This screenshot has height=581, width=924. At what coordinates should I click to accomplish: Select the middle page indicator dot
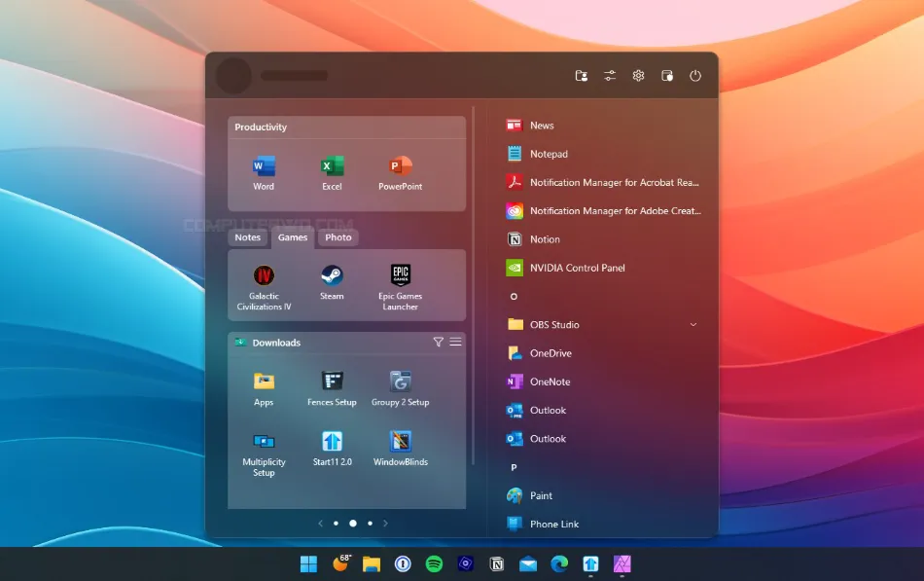coord(353,524)
